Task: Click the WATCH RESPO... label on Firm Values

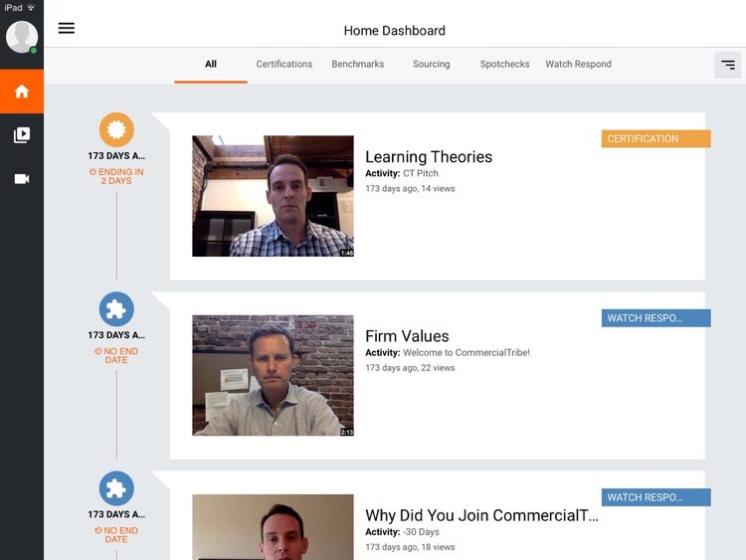Action: (x=656, y=318)
